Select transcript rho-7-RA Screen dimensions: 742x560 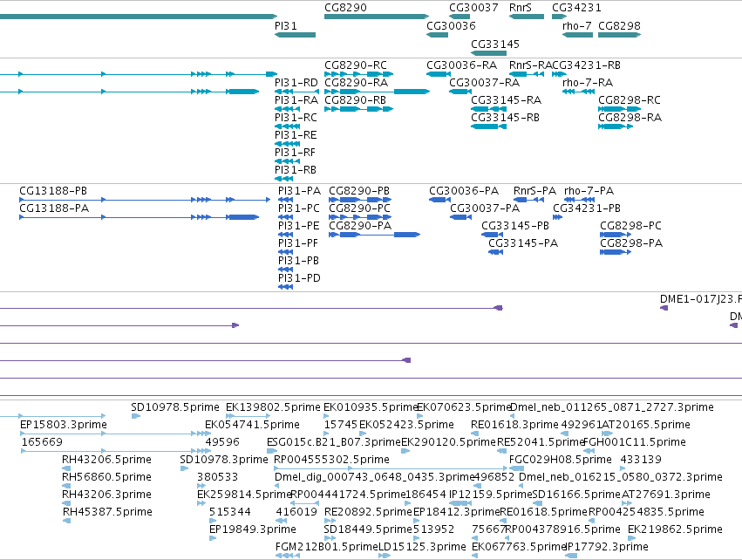click(578, 92)
